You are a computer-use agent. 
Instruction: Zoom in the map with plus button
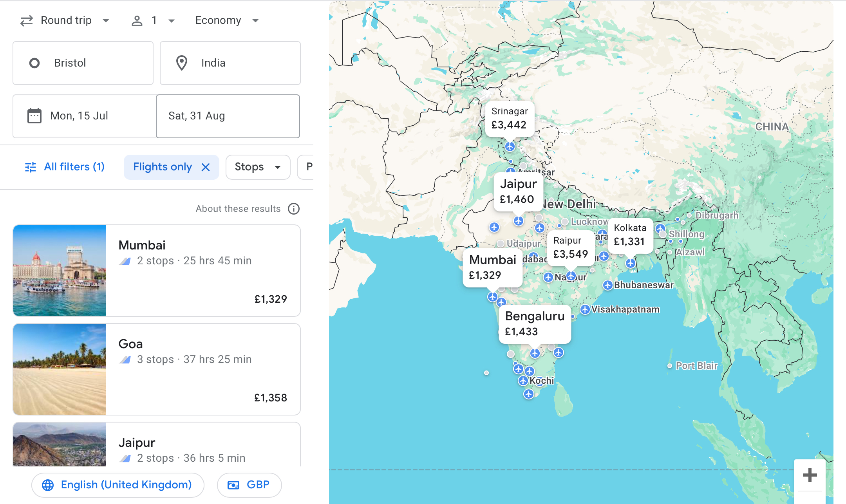click(809, 475)
